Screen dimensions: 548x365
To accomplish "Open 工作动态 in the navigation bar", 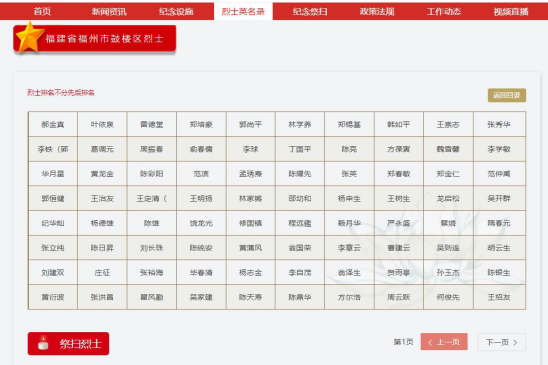I will tap(444, 11).
